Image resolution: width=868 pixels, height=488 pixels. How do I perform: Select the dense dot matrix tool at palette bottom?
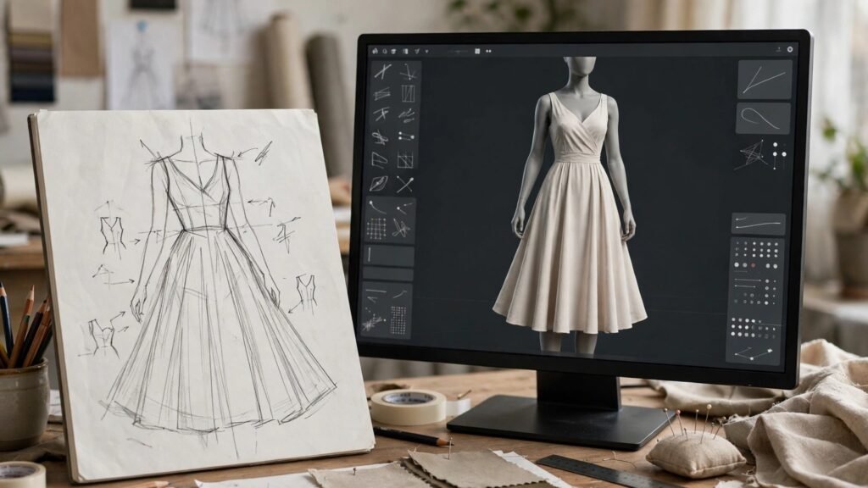click(398, 319)
